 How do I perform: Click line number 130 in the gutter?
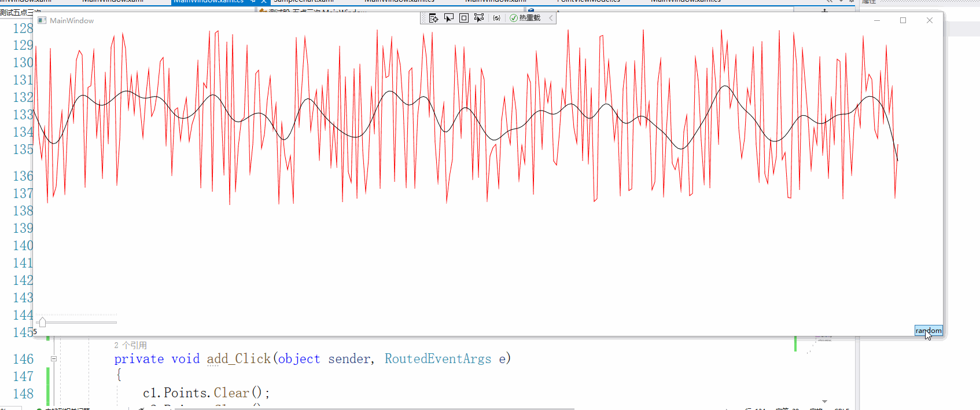(x=23, y=63)
